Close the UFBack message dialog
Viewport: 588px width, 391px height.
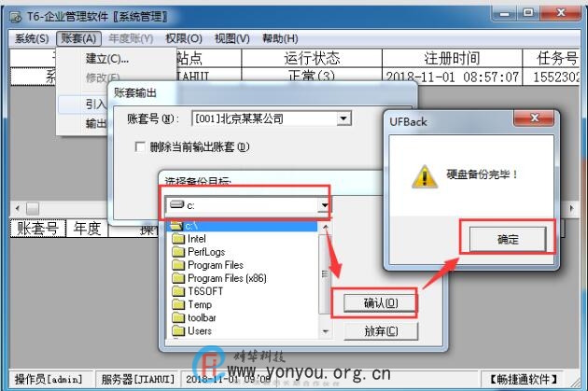(x=534, y=119)
